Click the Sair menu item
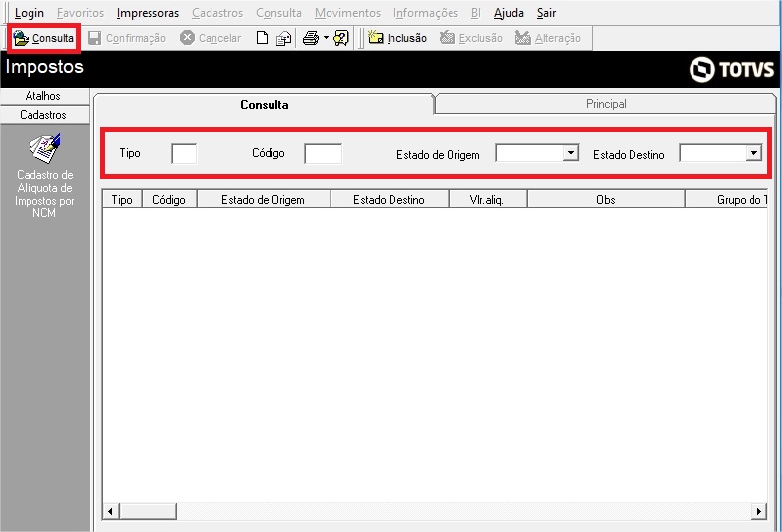This screenshot has height=532, width=782. 546,13
